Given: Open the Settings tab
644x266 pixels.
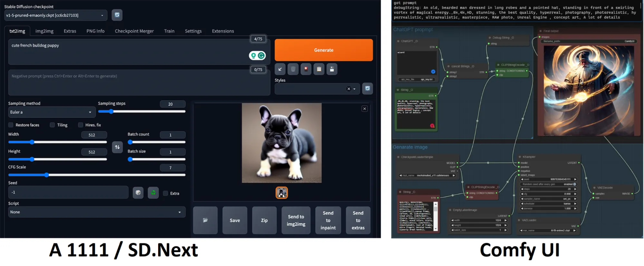Looking at the screenshot, I should point(193,31).
